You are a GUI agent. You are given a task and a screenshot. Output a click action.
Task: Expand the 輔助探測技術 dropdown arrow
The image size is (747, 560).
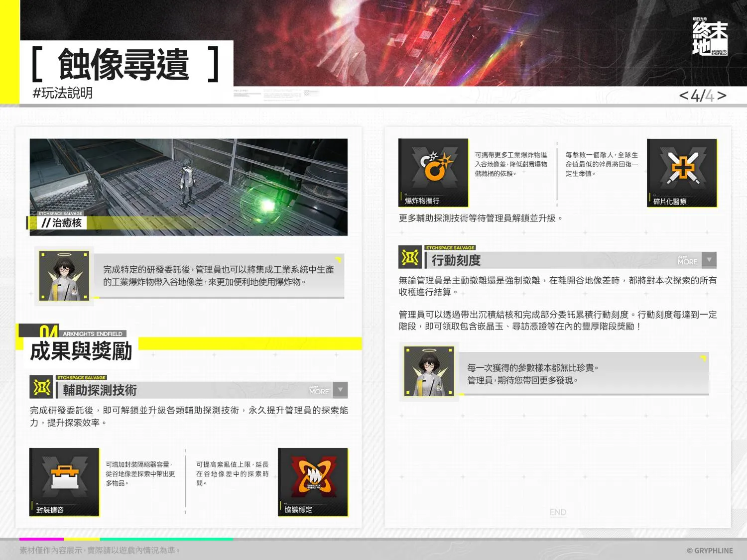click(341, 389)
